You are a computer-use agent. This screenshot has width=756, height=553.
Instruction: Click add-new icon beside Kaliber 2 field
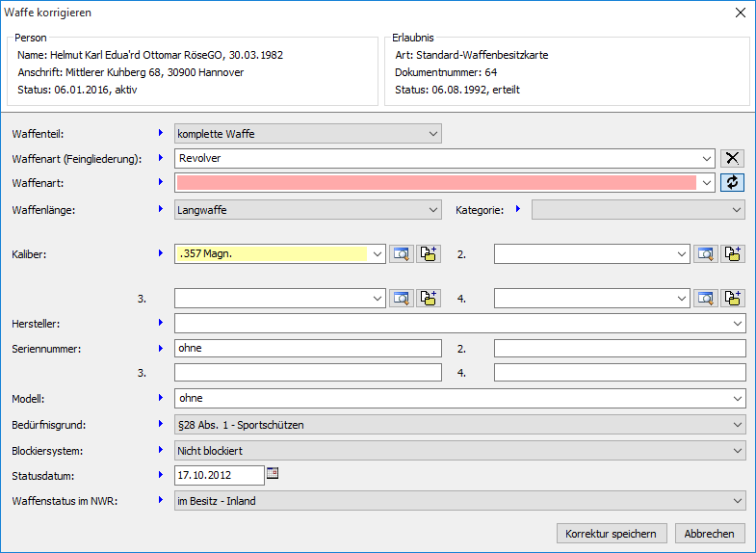click(x=734, y=253)
